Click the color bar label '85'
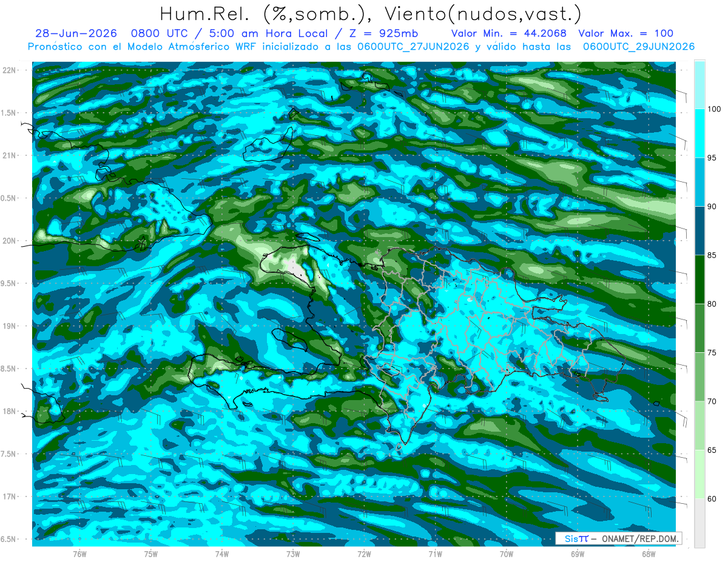Viewport: 728px width, 562px height. point(712,255)
